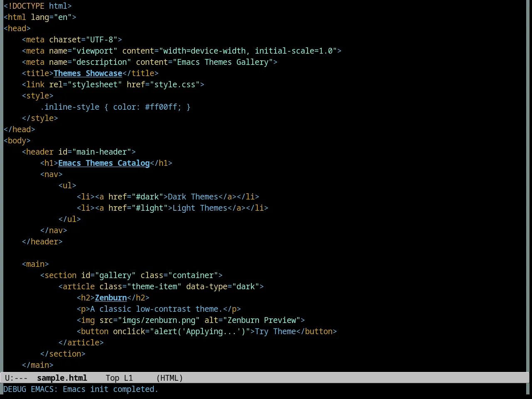This screenshot has width=532, height=399.
Task: Click the closing "</article>" tag
Action: click(x=81, y=342)
